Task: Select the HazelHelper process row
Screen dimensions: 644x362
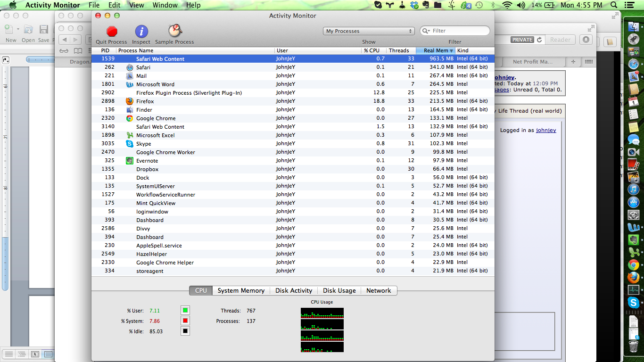Action: point(293,254)
